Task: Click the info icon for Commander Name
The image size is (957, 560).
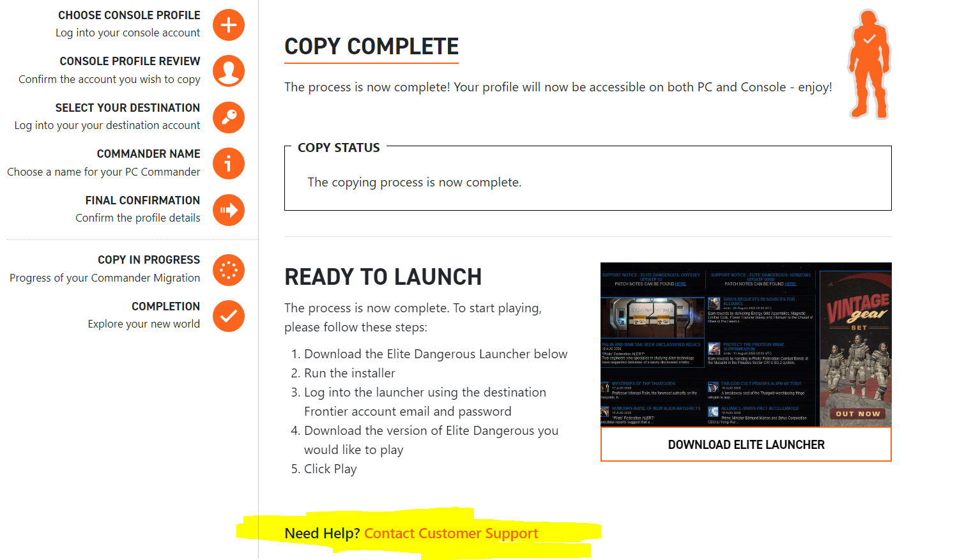Action: click(x=229, y=163)
